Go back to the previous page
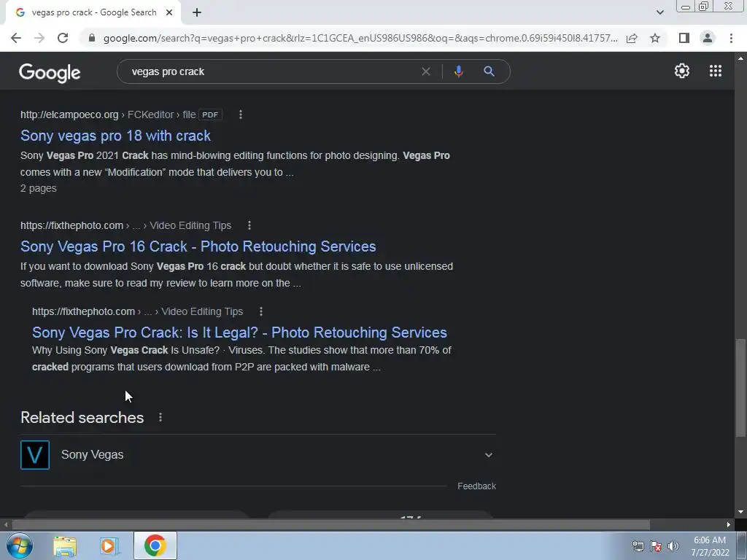 point(16,38)
